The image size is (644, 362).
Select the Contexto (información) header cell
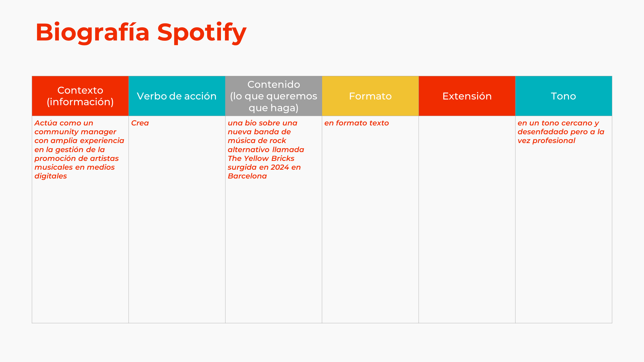pyautogui.click(x=80, y=96)
